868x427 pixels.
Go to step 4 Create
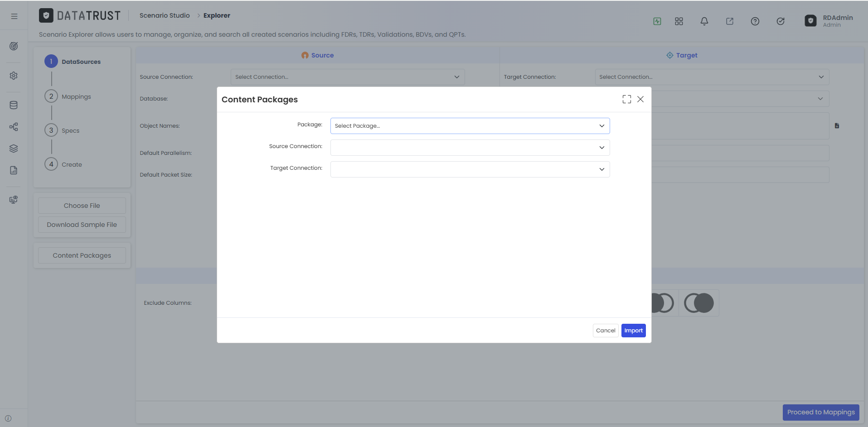(x=63, y=164)
